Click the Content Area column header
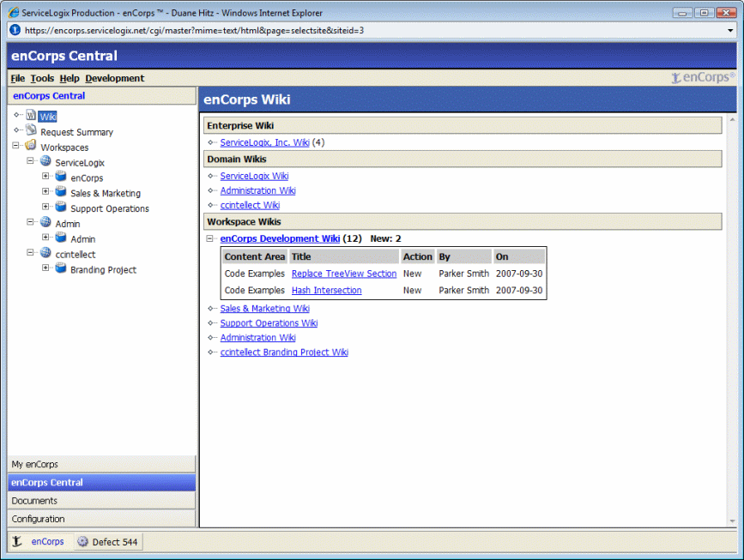This screenshot has height=560, width=744. (x=255, y=256)
